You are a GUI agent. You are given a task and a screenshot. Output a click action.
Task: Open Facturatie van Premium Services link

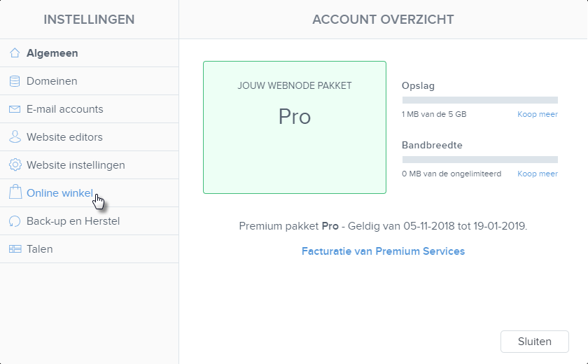point(384,251)
